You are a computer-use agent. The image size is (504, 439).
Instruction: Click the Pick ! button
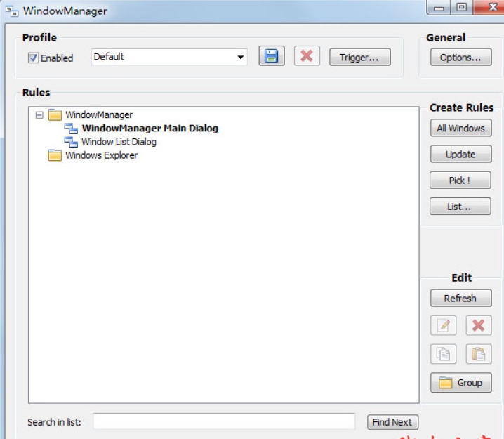click(x=460, y=180)
